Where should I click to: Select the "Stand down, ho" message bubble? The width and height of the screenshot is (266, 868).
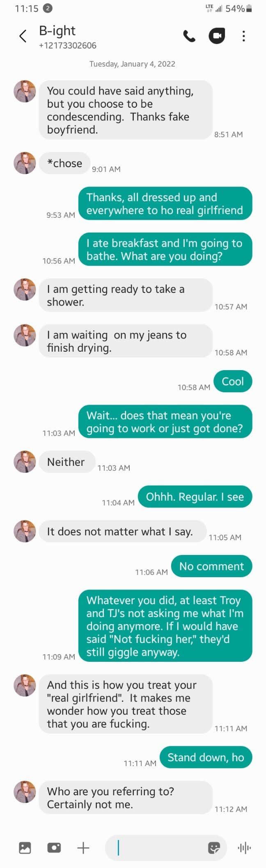(x=206, y=757)
